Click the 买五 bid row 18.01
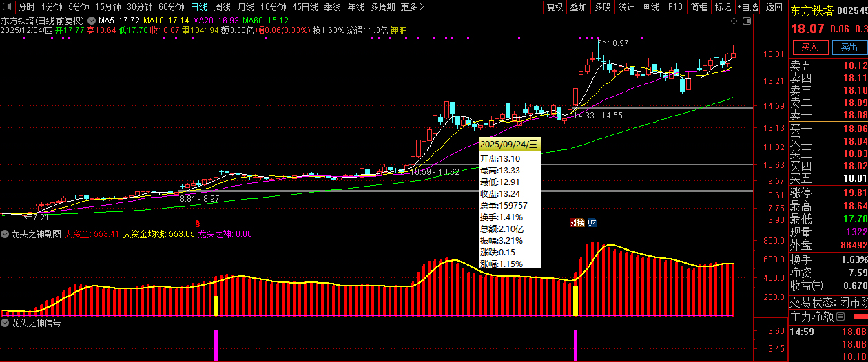This screenshot has height=362, width=868. pyautogui.click(x=828, y=178)
